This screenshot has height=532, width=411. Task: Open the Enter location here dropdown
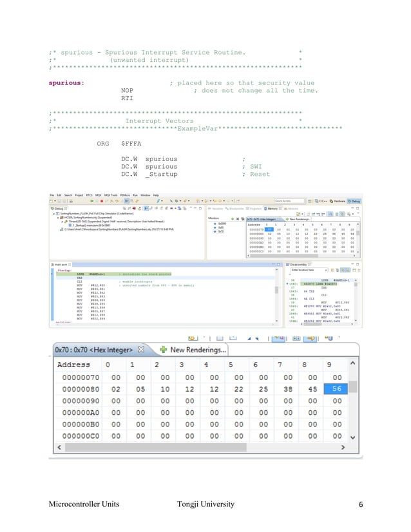[326, 270]
